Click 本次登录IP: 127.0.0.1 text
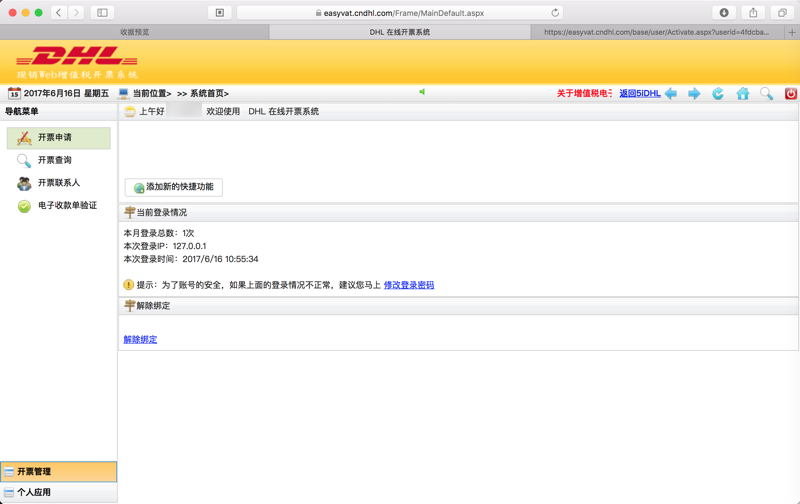The width and height of the screenshot is (800, 504). (x=165, y=246)
